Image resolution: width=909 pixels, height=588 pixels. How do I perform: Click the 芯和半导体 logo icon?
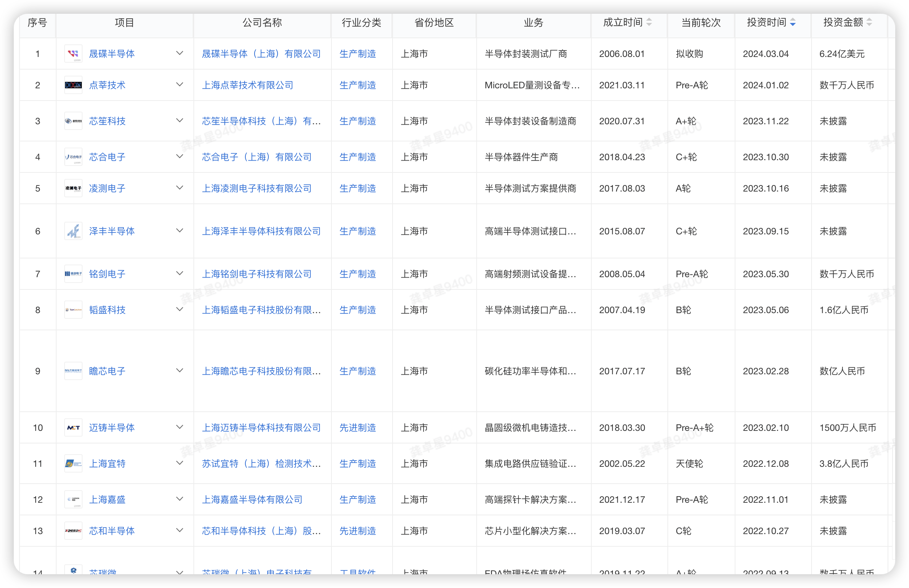(73, 531)
